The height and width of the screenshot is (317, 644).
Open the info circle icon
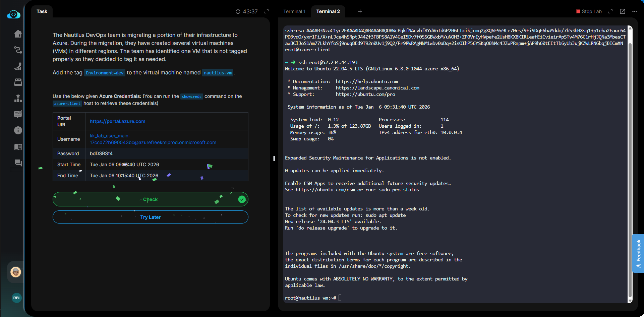coord(18,130)
